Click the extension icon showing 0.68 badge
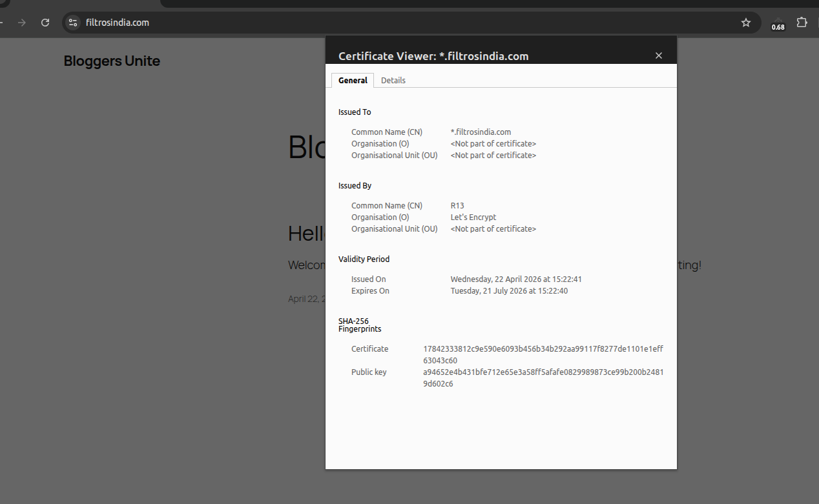This screenshot has width=819, height=504. pyautogui.click(x=778, y=24)
